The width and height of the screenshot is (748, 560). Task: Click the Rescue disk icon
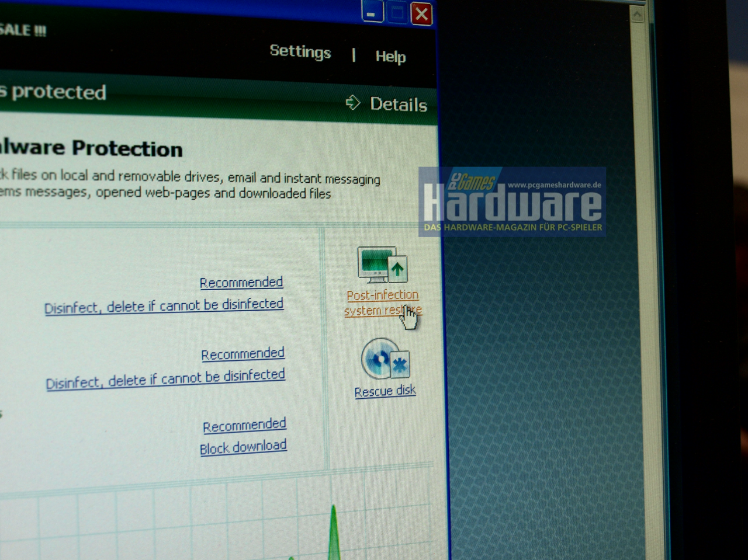point(385,359)
